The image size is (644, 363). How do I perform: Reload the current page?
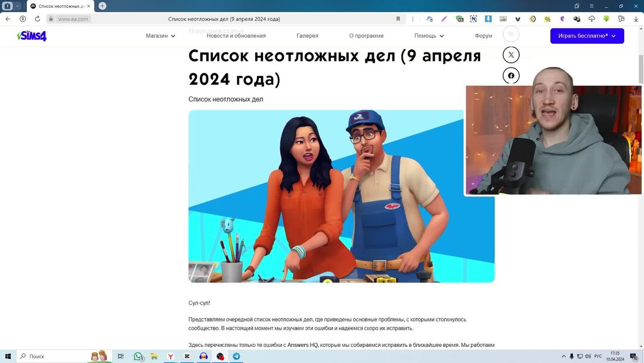pos(38,19)
